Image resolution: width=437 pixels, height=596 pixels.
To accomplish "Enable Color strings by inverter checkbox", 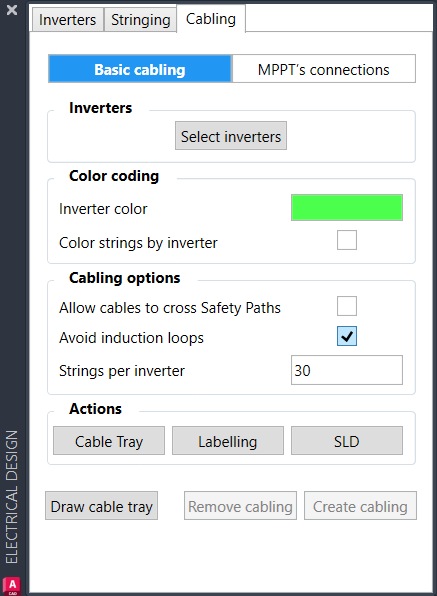I will (x=347, y=240).
